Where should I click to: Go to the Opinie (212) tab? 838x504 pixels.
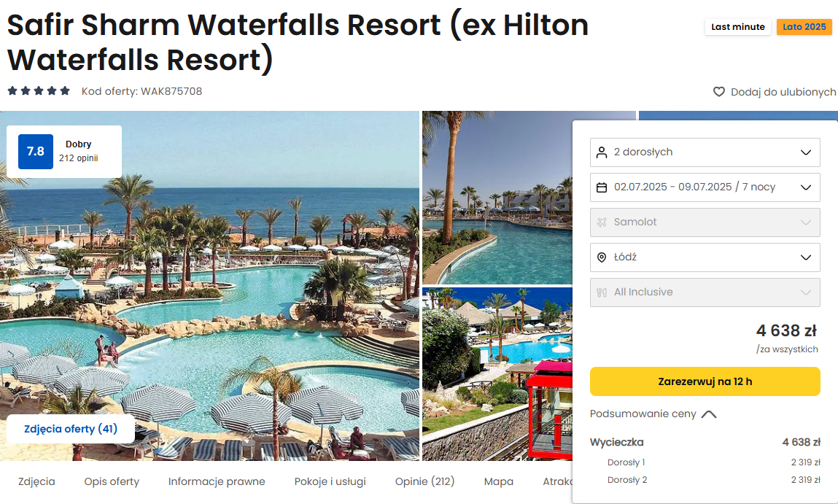[425, 481]
